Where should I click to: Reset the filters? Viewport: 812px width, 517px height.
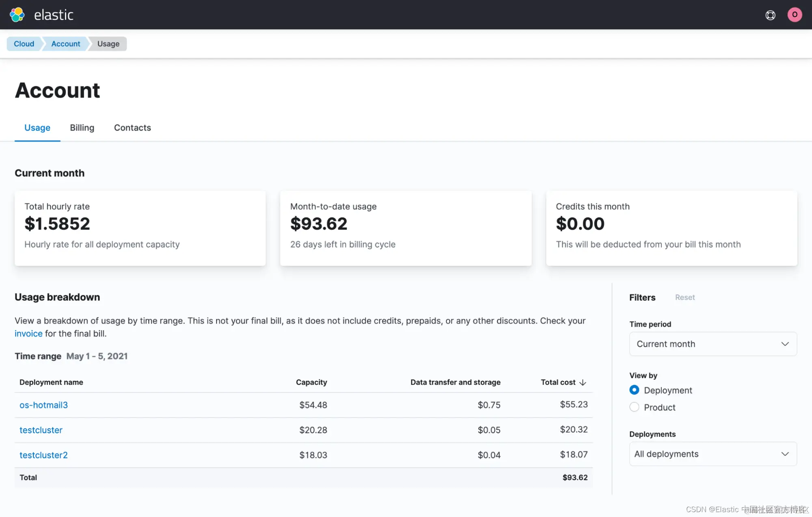(x=685, y=298)
